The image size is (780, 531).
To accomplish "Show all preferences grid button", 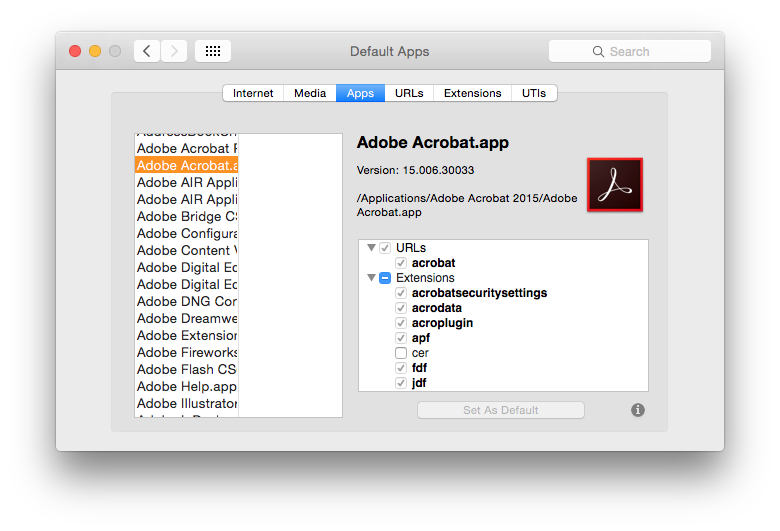I will [x=213, y=51].
